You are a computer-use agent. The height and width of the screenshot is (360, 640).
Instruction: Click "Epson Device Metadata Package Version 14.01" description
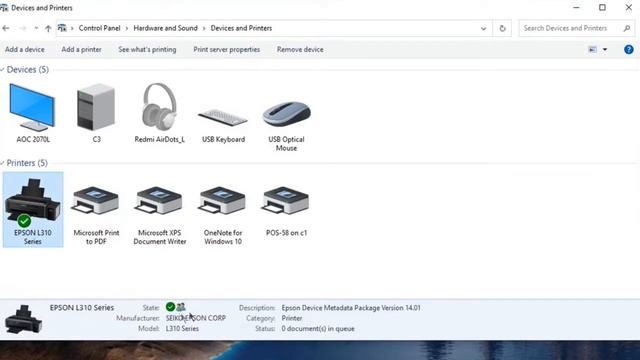(351, 308)
